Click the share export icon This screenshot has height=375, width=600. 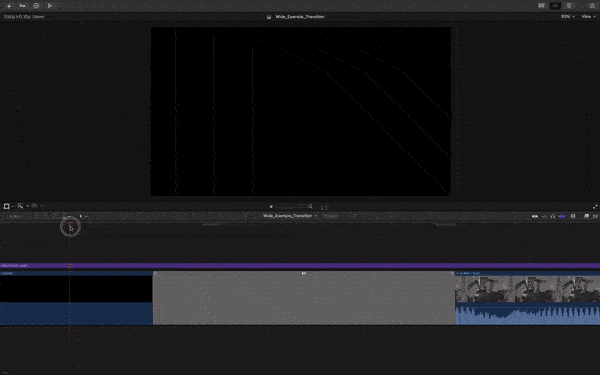(x=592, y=6)
